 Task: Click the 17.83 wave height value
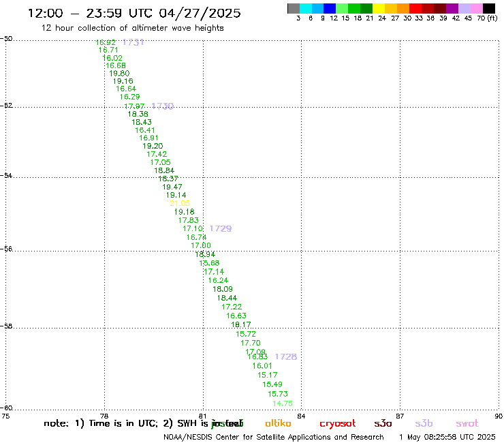(x=189, y=220)
